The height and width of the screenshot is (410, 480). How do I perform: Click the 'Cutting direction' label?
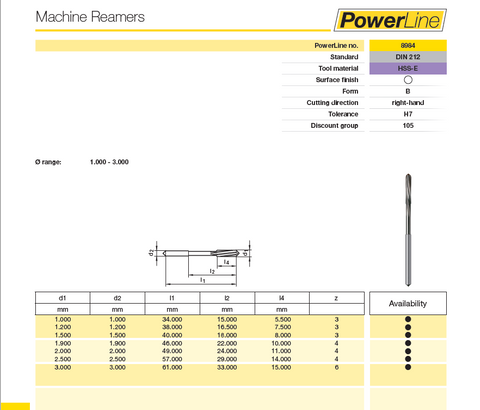pos(332,103)
